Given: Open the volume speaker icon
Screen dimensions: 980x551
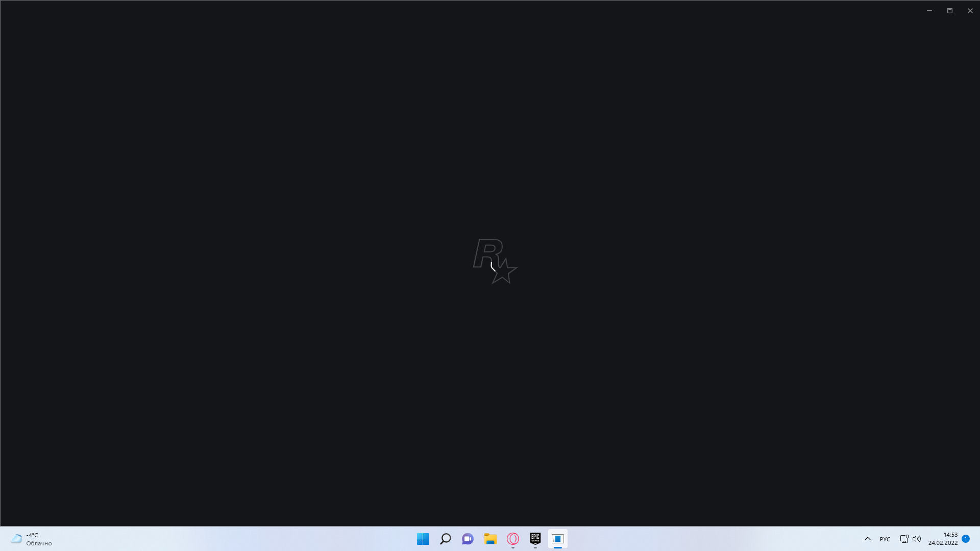Looking at the screenshot, I should (x=917, y=539).
